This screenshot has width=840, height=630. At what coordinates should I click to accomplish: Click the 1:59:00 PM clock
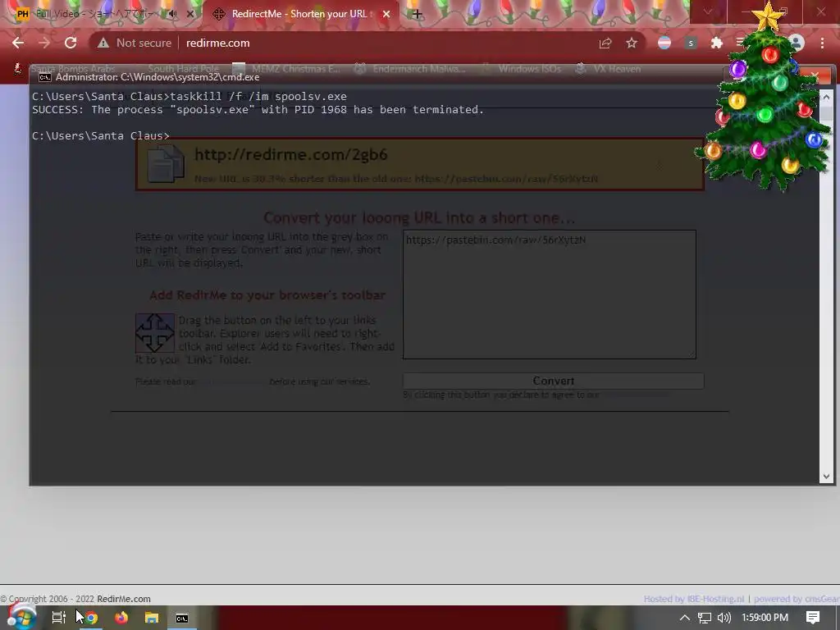click(765, 618)
